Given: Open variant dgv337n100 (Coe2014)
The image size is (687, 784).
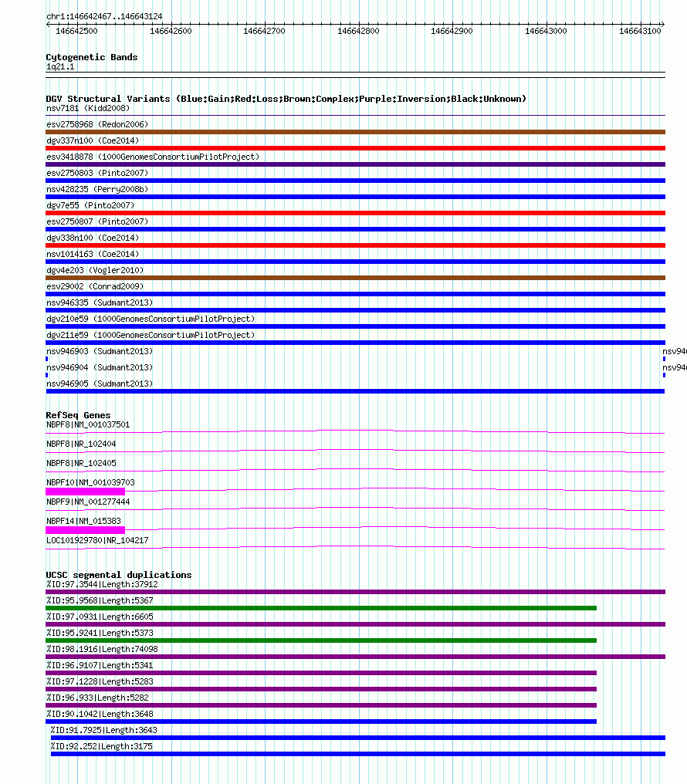Looking at the screenshot, I should coord(93,140).
